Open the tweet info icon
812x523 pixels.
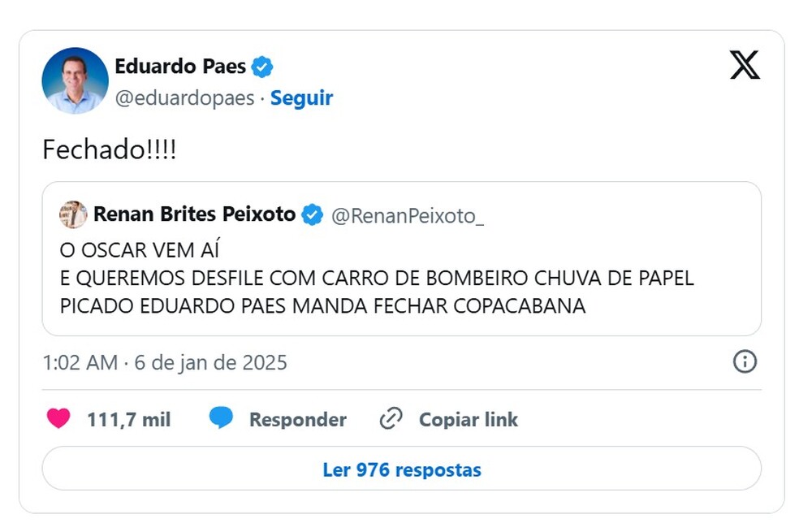[745, 362]
